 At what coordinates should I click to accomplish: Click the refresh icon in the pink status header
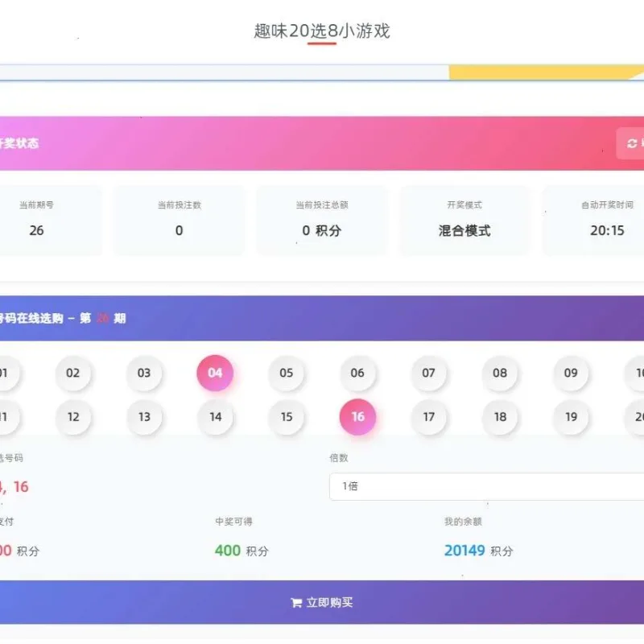coord(632,143)
